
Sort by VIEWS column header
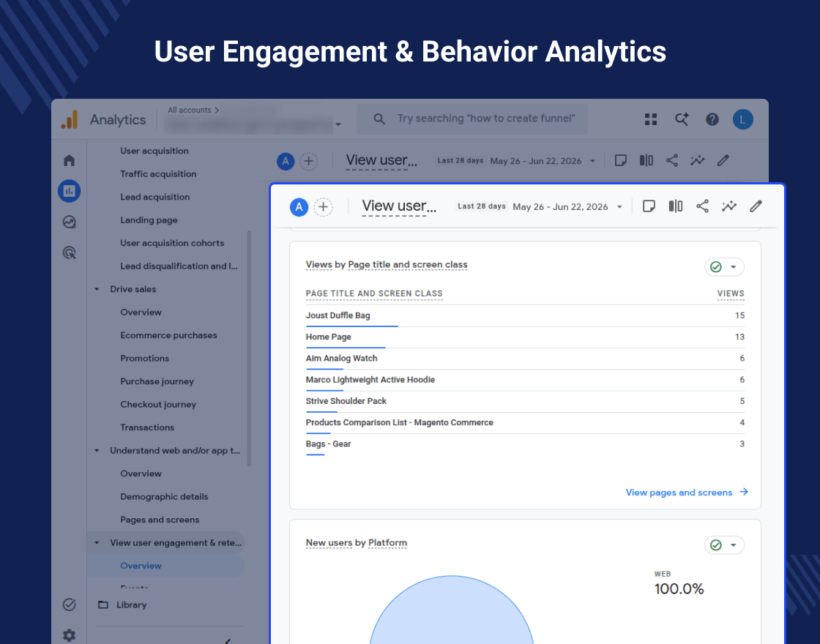731,293
